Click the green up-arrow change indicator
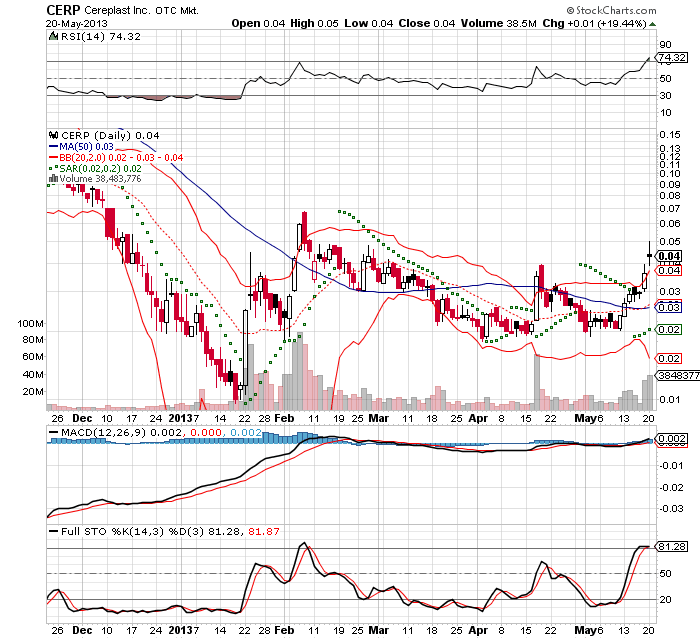The image size is (700, 639). pyautogui.click(x=652, y=24)
